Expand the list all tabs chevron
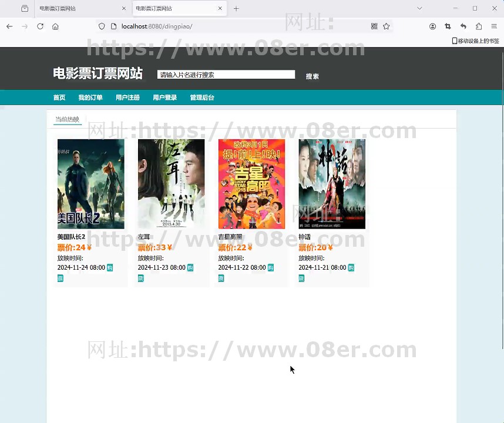Image resolution: width=504 pixels, height=423 pixels. click(419, 8)
